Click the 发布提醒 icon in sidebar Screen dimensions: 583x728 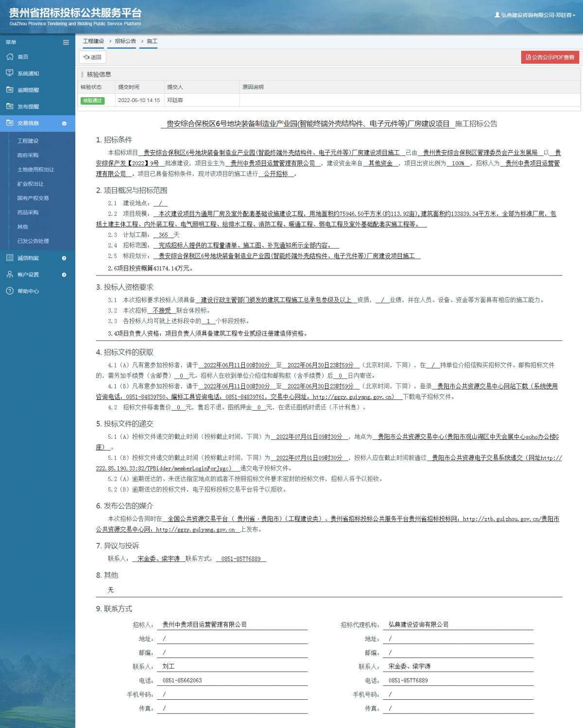coord(10,106)
